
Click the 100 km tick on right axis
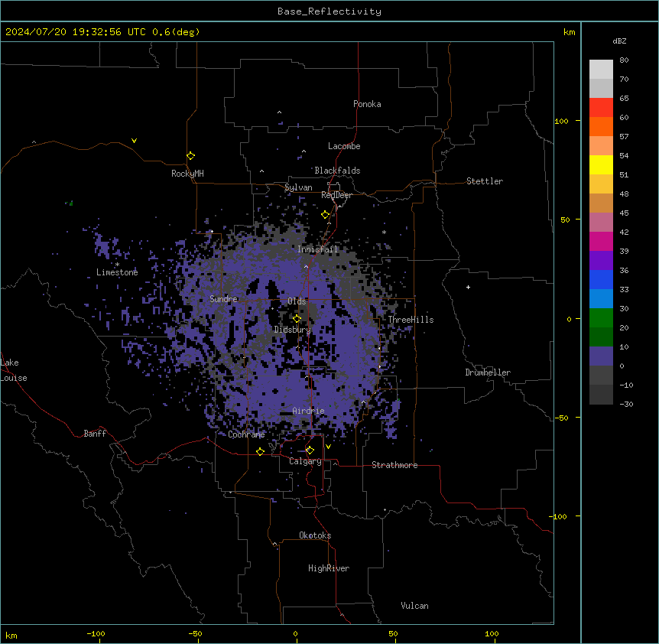coord(561,121)
